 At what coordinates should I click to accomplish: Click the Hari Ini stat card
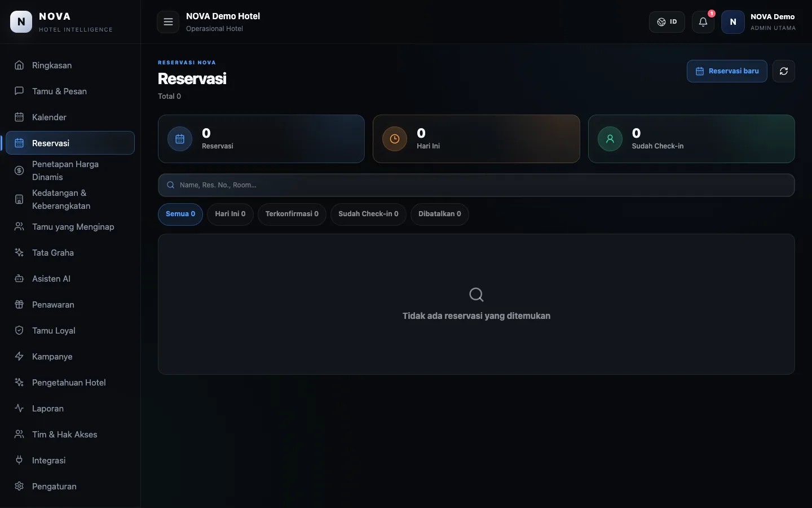click(476, 139)
